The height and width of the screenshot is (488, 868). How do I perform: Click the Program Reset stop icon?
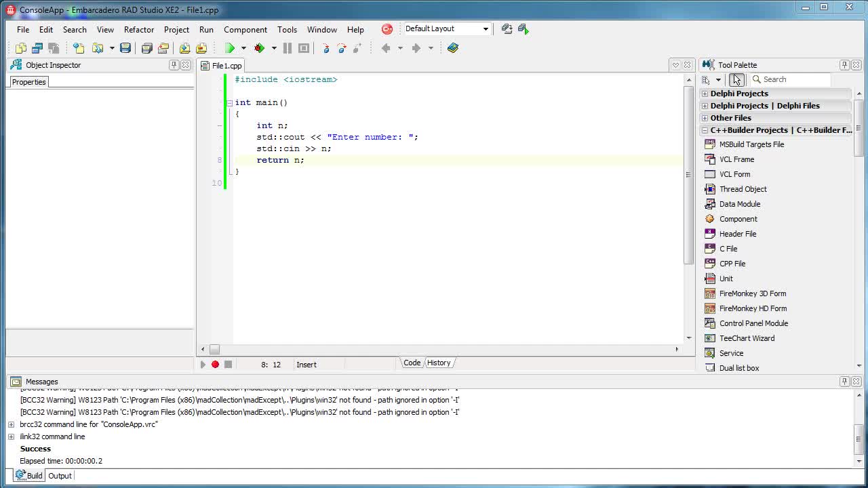304,48
